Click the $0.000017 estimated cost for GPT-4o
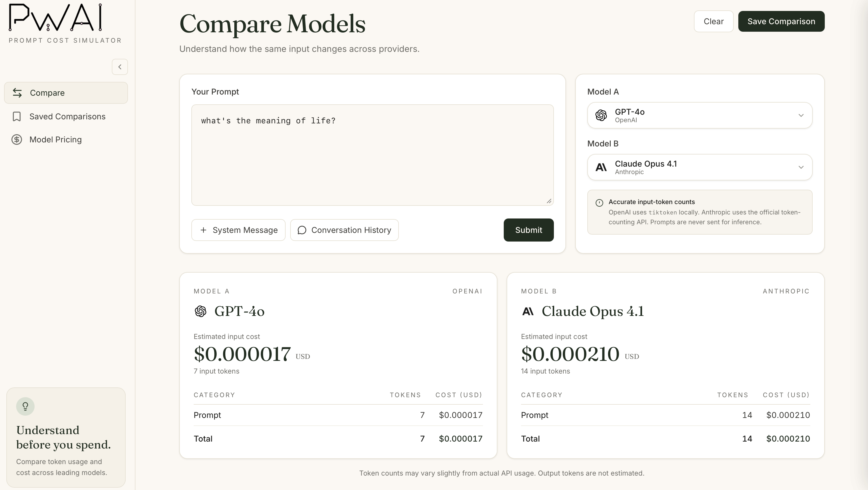868x490 pixels. pyautogui.click(x=242, y=354)
